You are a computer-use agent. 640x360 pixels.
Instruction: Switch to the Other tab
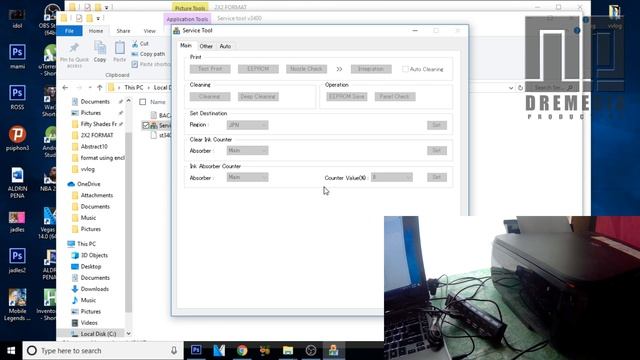click(206, 46)
